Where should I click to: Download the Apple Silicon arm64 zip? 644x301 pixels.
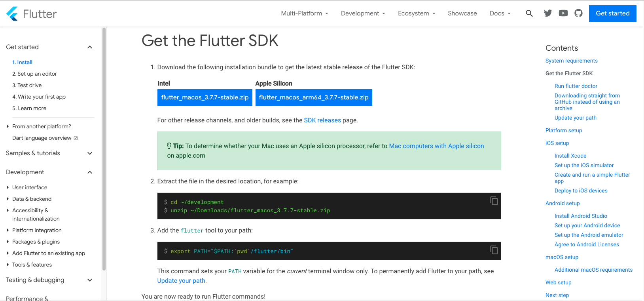coord(314,97)
